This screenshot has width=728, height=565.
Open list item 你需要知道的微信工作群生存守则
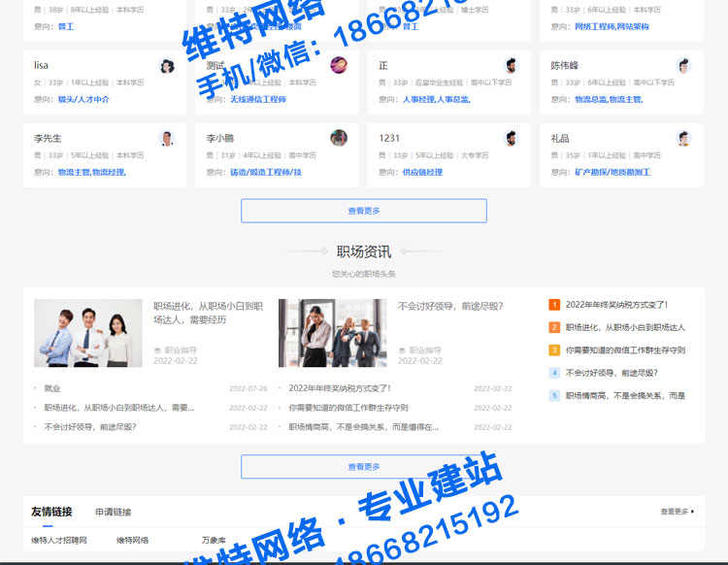(x=348, y=408)
